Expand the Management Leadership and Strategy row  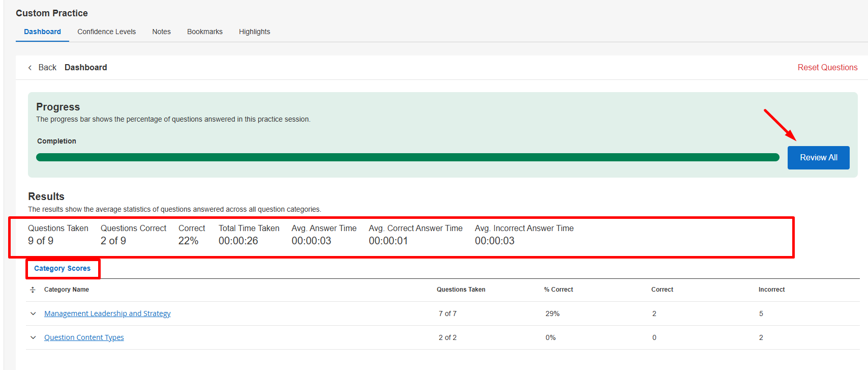33,314
